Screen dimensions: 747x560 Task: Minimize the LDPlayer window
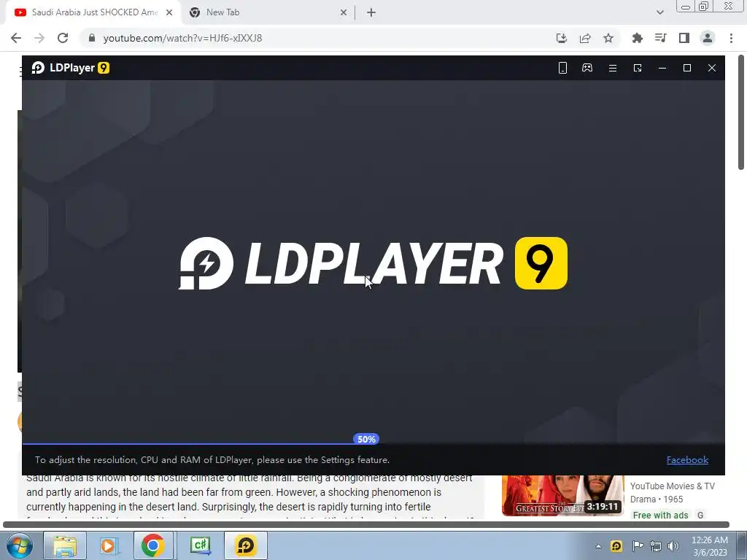pos(662,68)
